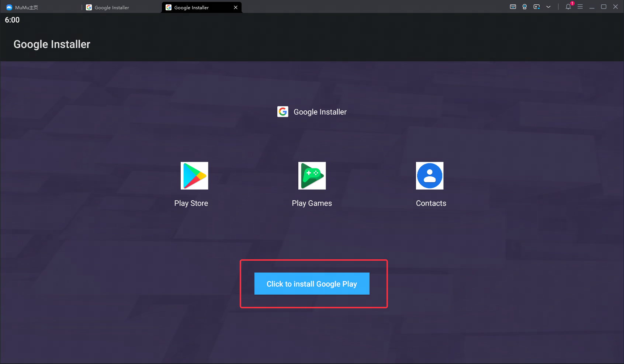Click the Google Installer header title
Screen dimensions: 624x364
pos(52,44)
